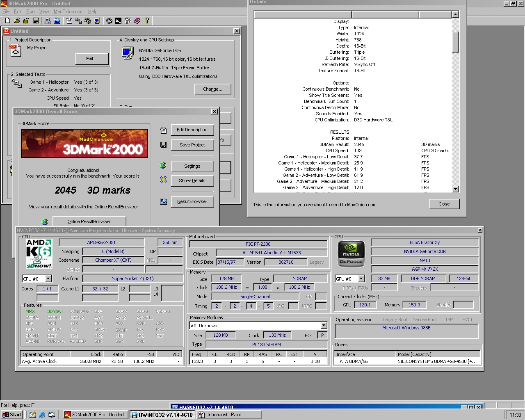Click the atom icon beside Show Details

tap(163, 180)
